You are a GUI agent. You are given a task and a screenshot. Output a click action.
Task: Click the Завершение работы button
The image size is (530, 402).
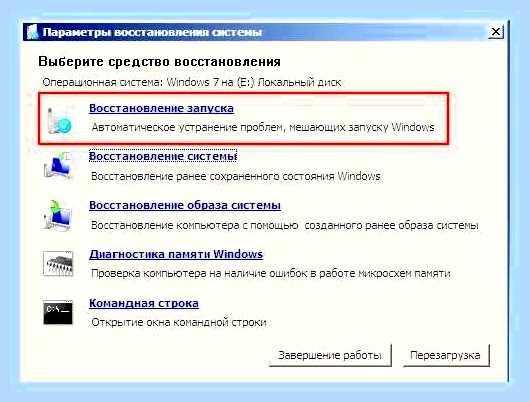[330, 355]
